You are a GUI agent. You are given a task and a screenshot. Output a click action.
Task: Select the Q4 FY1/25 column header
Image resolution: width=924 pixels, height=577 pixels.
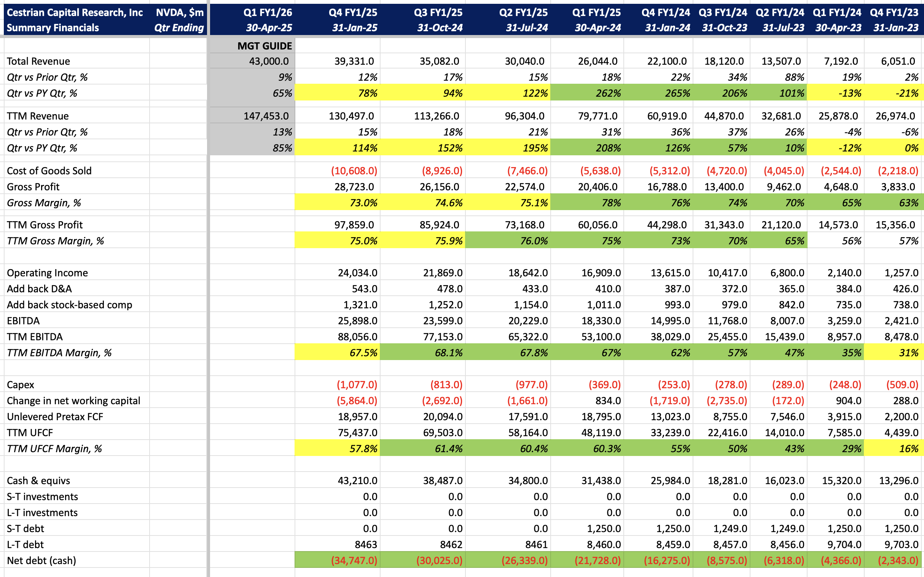(x=352, y=13)
